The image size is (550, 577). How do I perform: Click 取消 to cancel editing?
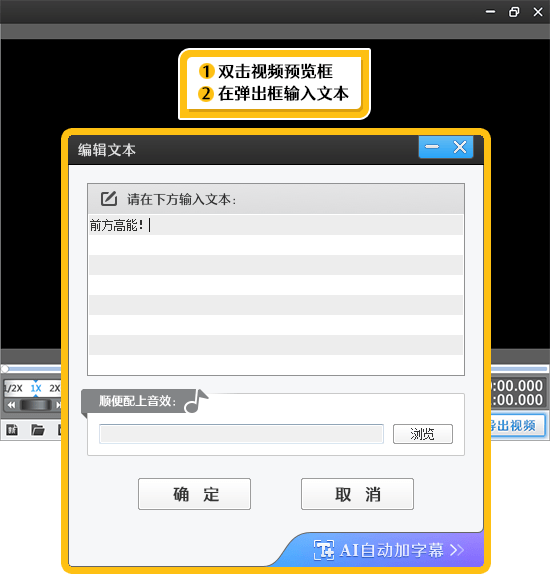tap(357, 494)
